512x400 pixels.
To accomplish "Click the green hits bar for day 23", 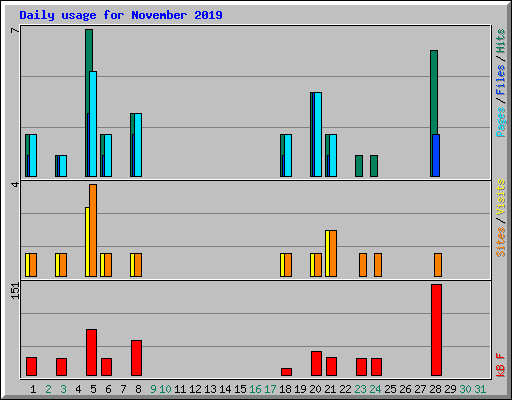I will (359, 166).
